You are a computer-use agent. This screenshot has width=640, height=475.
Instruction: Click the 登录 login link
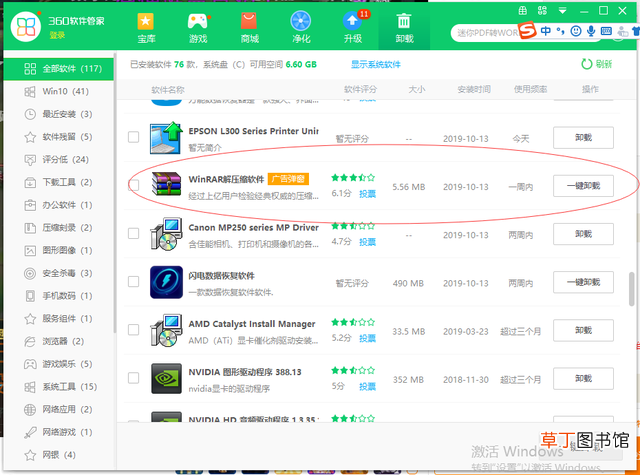57,36
